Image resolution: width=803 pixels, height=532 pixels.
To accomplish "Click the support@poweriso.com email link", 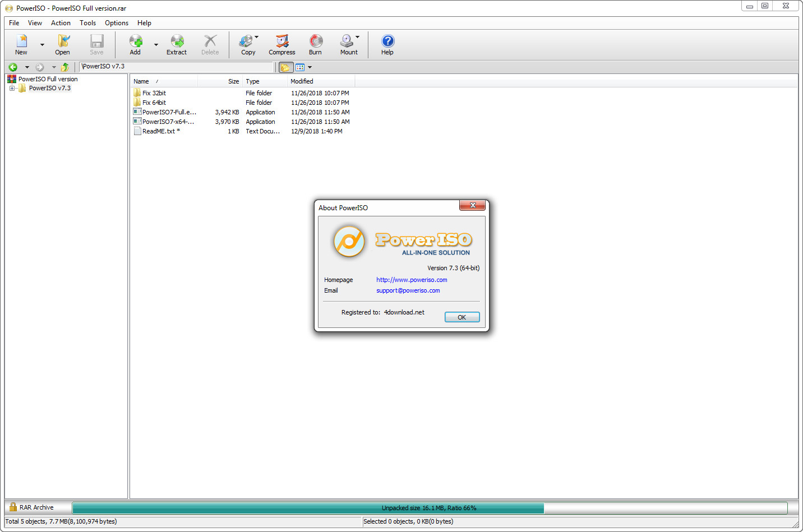I will tap(408, 290).
